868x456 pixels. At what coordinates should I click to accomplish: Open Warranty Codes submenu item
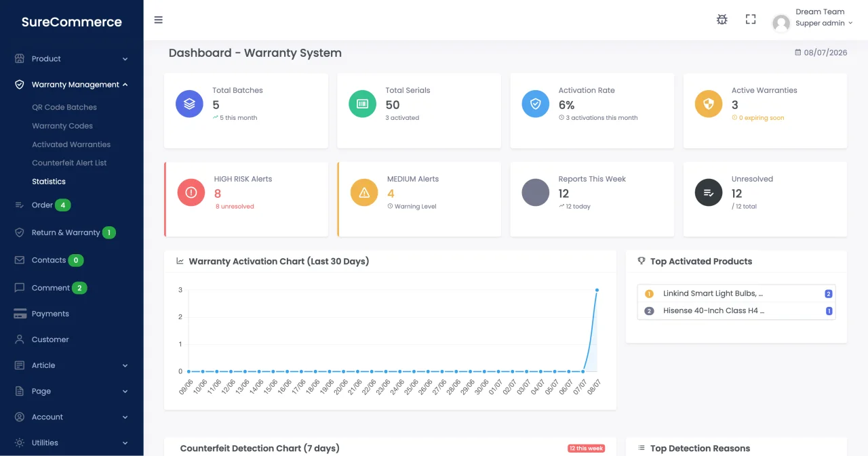point(62,126)
